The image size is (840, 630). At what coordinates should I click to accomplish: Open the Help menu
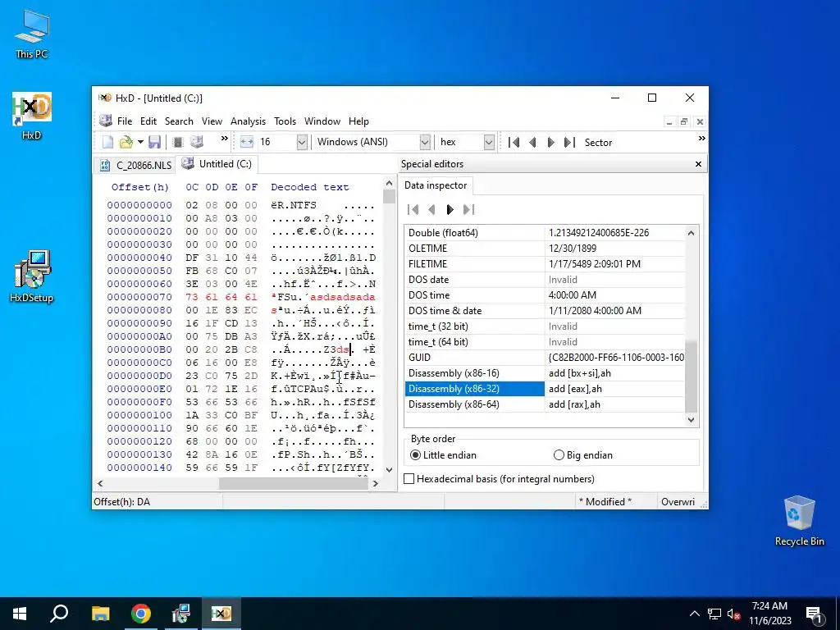(358, 121)
